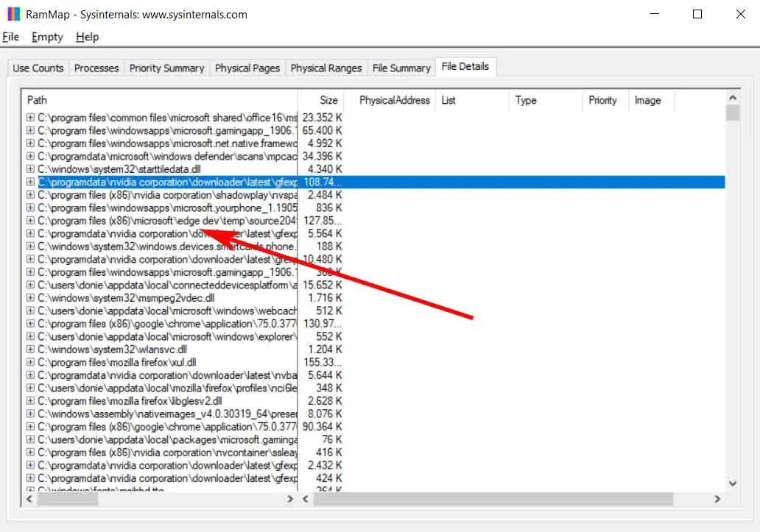
Task: Expand the windows defender scans mpcache row
Action: 30,156
